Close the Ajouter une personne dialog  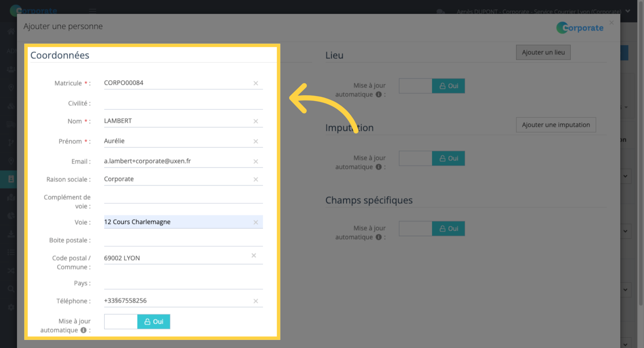point(611,22)
